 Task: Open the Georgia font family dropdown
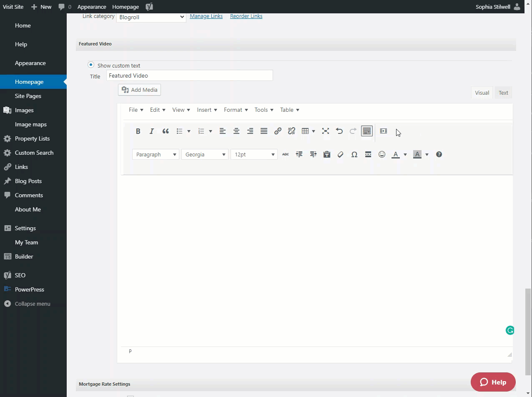click(x=205, y=154)
